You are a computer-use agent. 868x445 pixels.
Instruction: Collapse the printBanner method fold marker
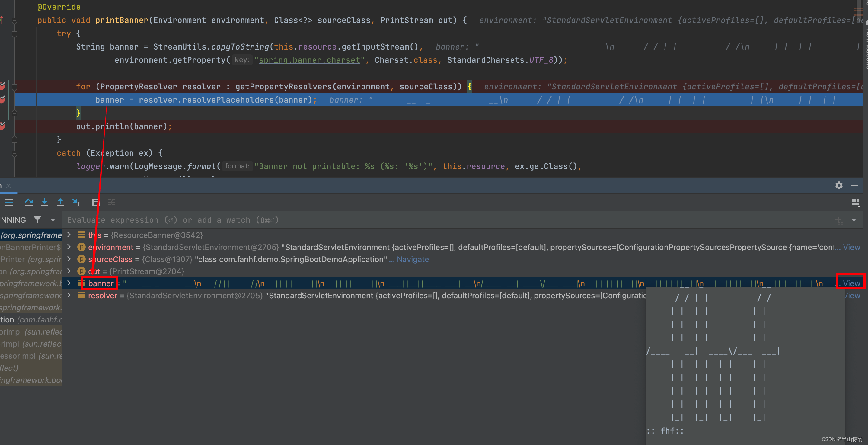[x=14, y=21]
